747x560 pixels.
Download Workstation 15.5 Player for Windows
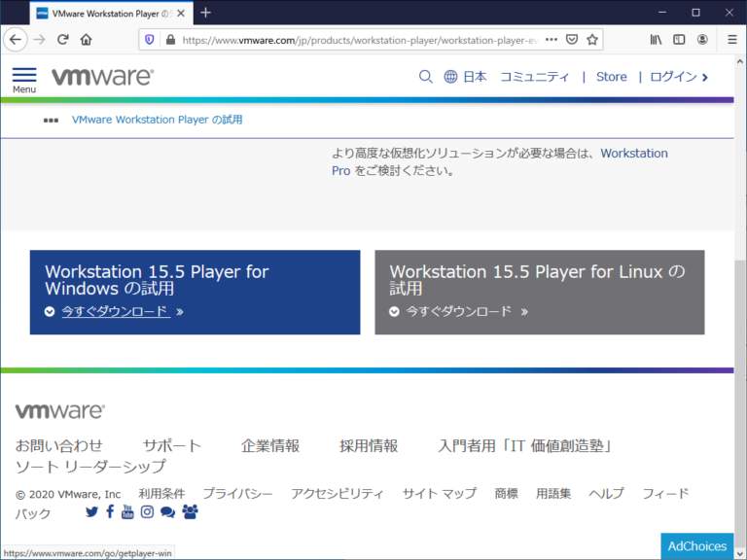click(117, 311)
